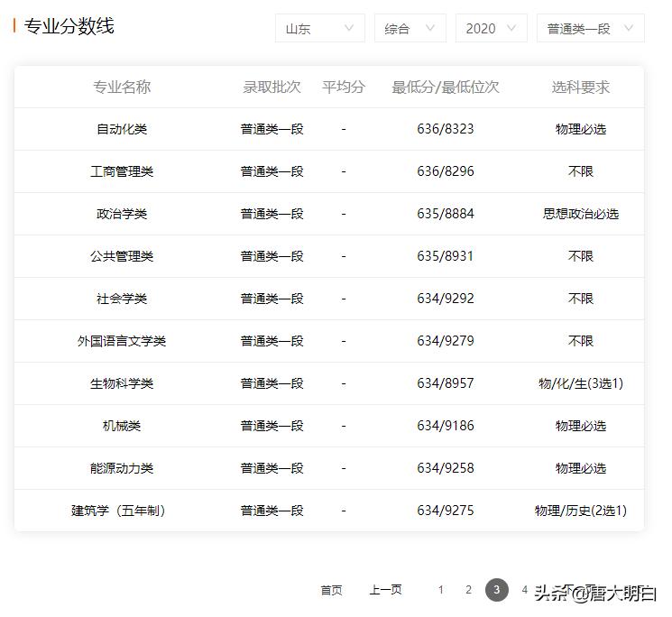Click 物理/历史(2选1) requirement cell
672x617 pixels.
coord(581,511)
